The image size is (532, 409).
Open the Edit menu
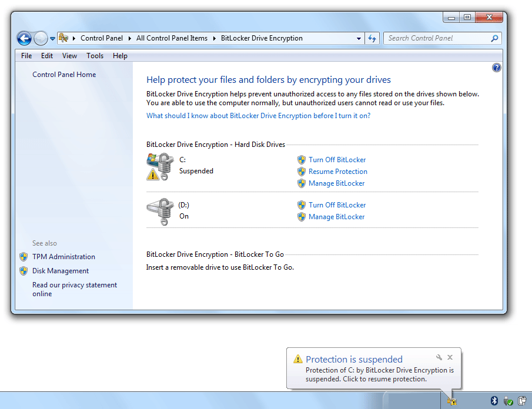tap(47, 56)
